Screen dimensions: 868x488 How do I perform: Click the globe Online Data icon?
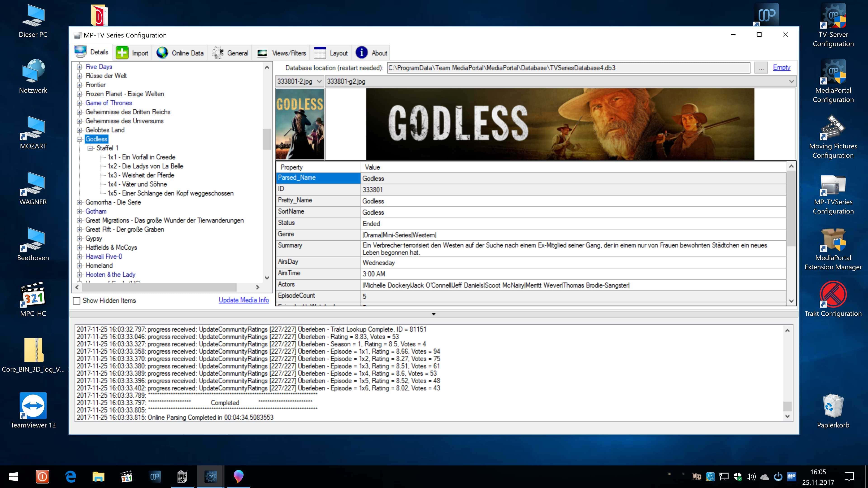pos(162,53)
